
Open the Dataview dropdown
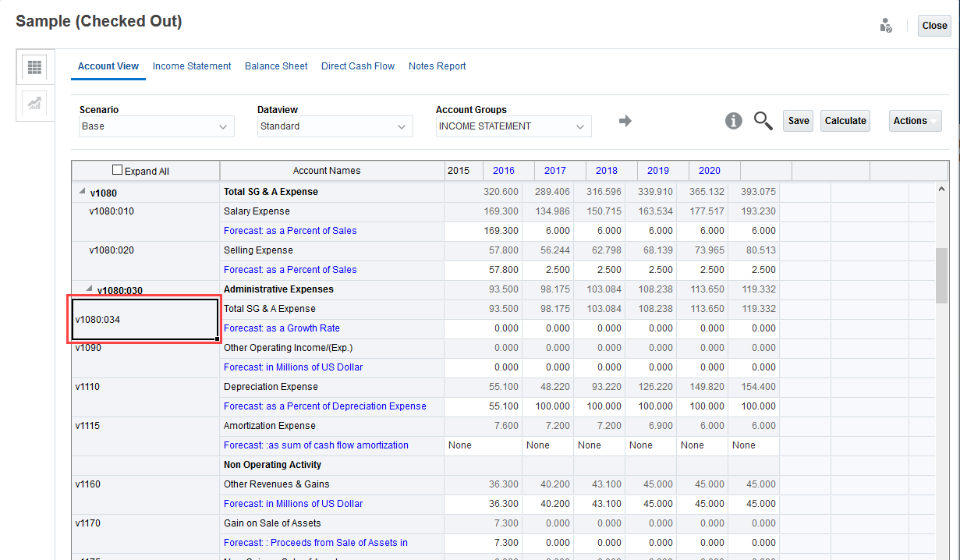pyautogui.click(x=335, y=126)
